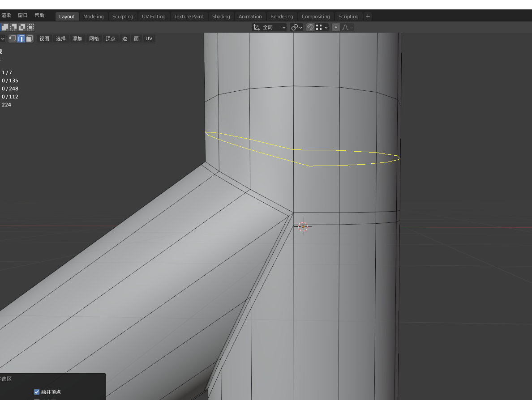Image resolution: width=532 pixels, height=400 pixels.
Task: Open the 网格 menu
Action: pyautogui.click(x=94, y=38)
